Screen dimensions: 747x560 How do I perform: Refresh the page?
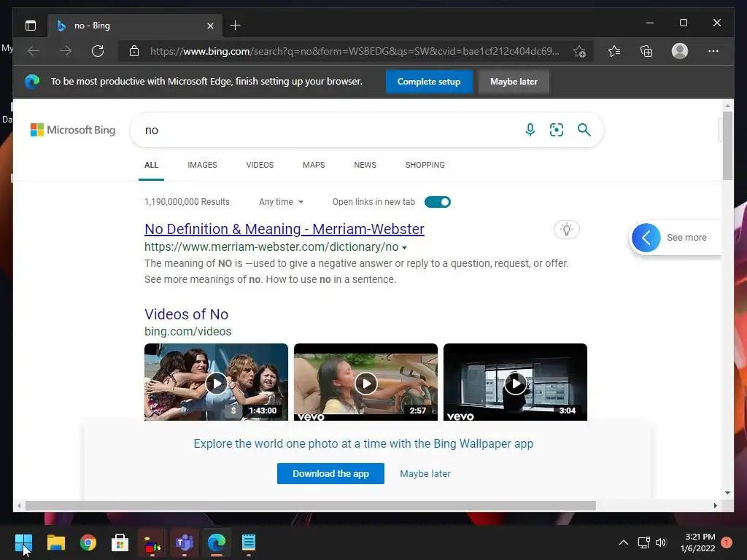[98, 51]
